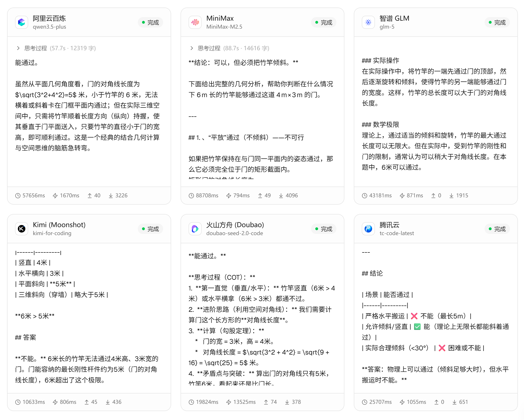Viewport: 524px width, 420px height.
Task: Click the 火山方舟 Doubao logo icon
Action: tap(195, 229)
